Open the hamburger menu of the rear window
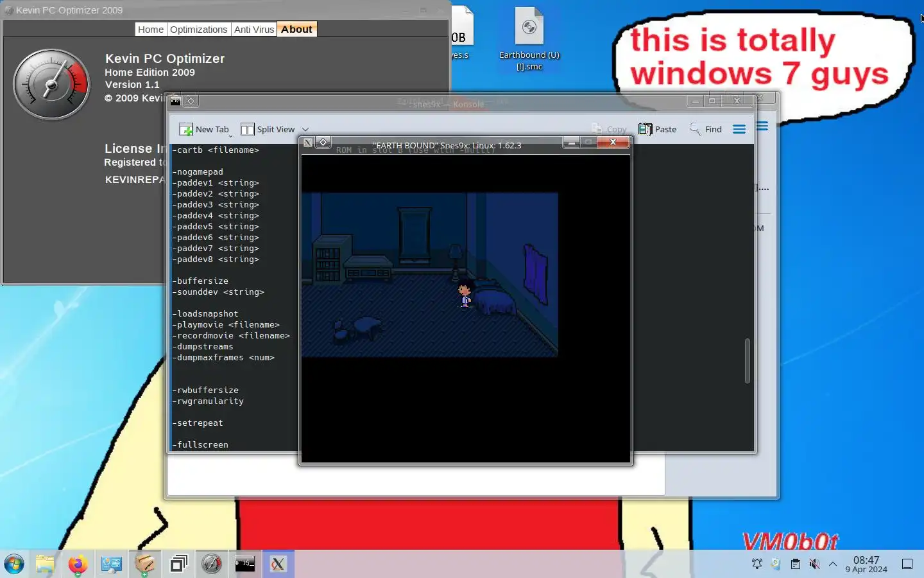This screenshot has width=924, height=578. tap(762, 126)
